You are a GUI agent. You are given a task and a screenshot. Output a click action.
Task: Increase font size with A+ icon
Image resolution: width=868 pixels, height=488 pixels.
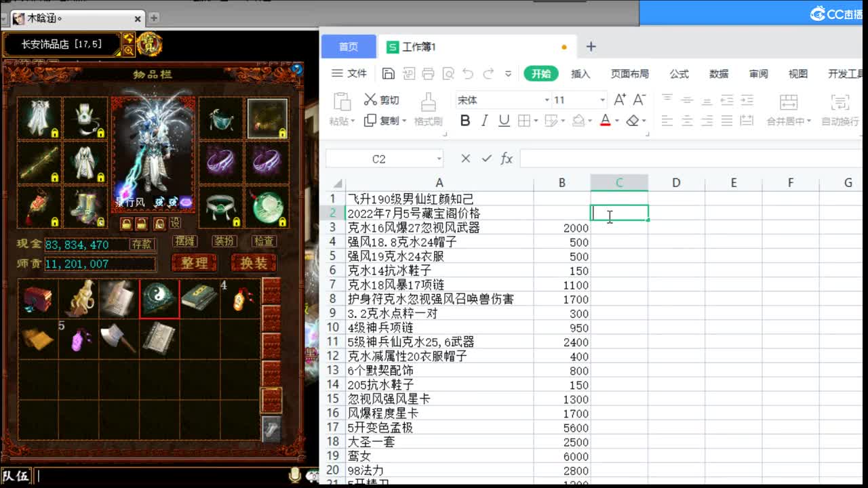point(619,100)
